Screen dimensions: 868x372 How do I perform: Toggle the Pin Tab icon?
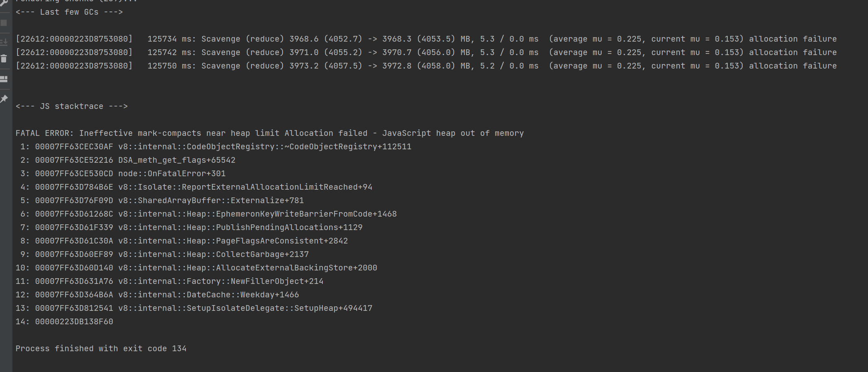tap(4, 99)
